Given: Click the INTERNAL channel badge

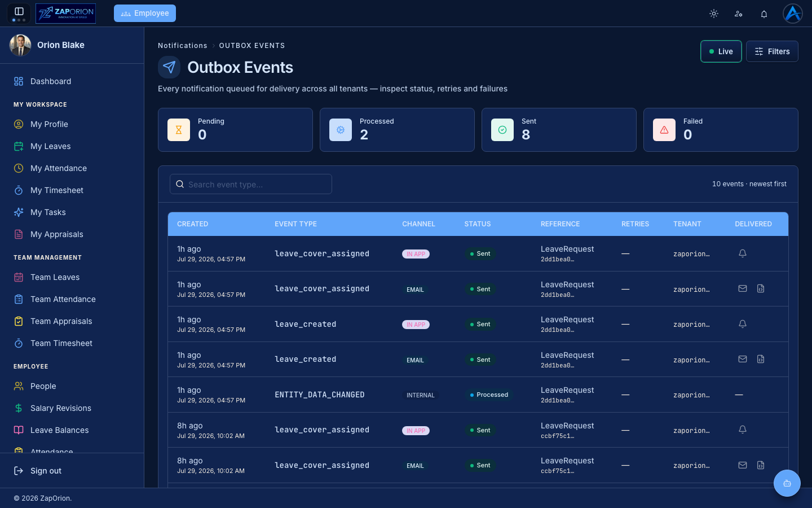Looking at the screenshot, I should coord(421,395).
